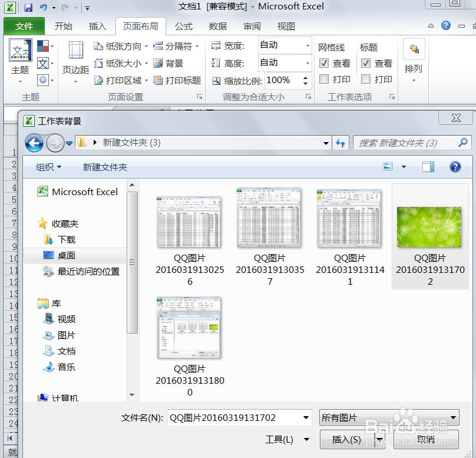Screen dimensions: 476x458
Task: Click the navigation pane scrollbar thumb
Action: click(132, 262)
